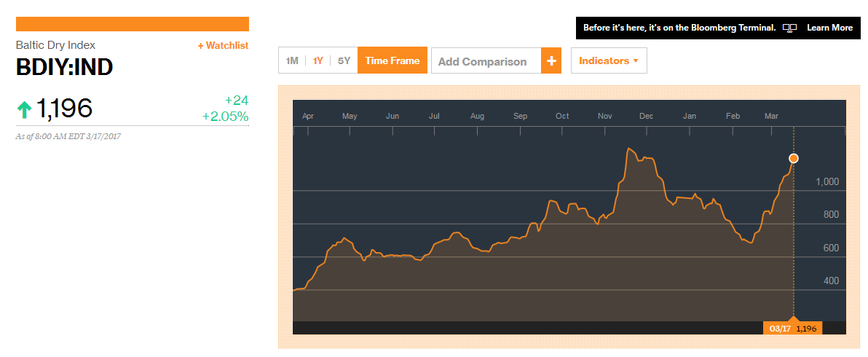Focus the Add Comparison input field

tap(486, 61)
